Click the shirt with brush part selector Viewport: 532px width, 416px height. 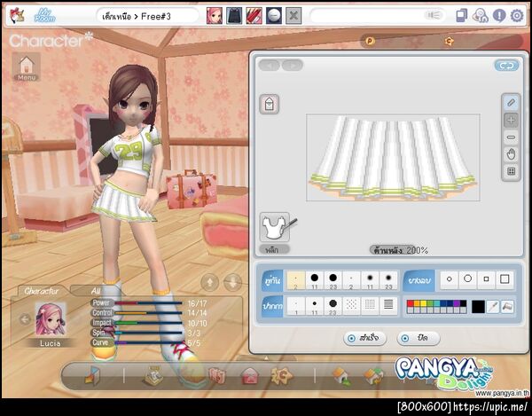[x=277, y=227]
